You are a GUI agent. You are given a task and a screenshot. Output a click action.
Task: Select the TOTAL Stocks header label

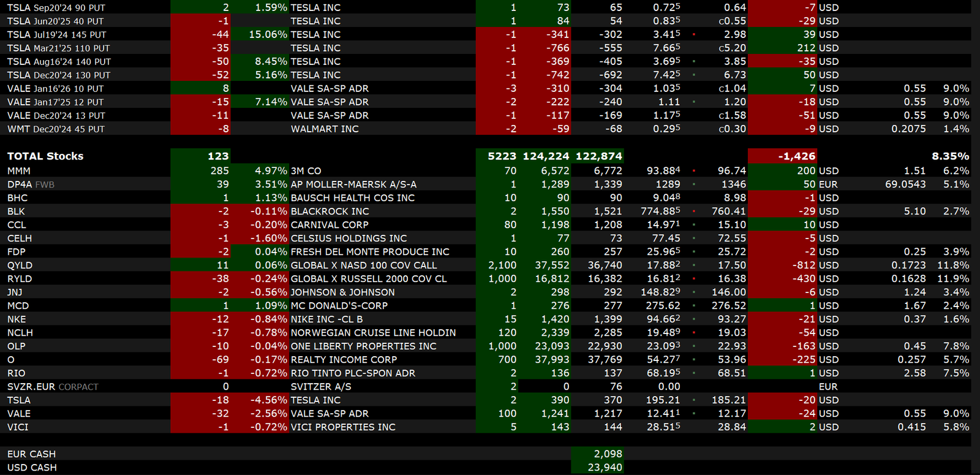tap(45, 156)
